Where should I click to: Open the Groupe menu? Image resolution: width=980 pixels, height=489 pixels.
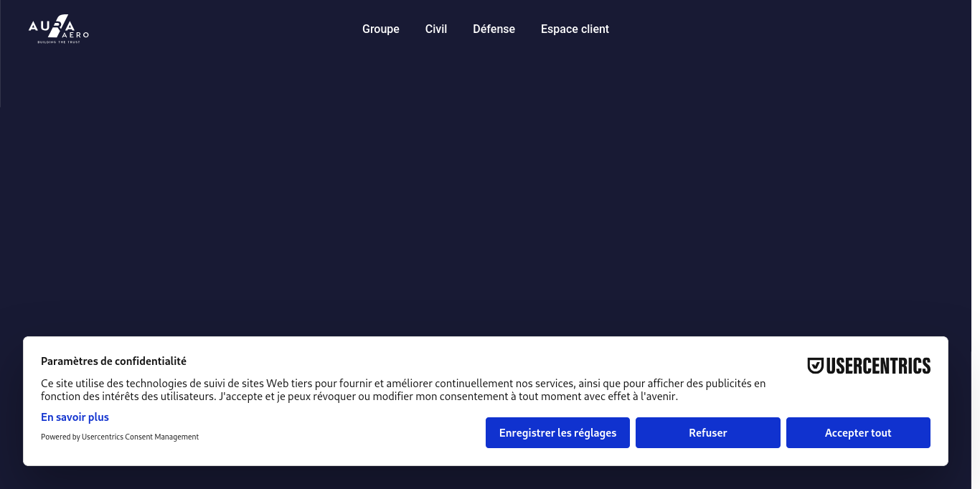coord(381,29)
